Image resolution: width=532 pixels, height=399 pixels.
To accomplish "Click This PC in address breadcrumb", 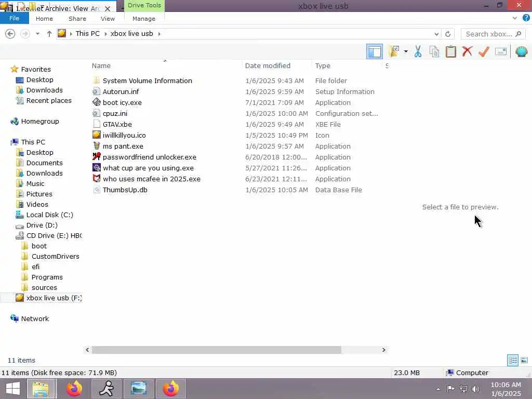I will (87, 34).
